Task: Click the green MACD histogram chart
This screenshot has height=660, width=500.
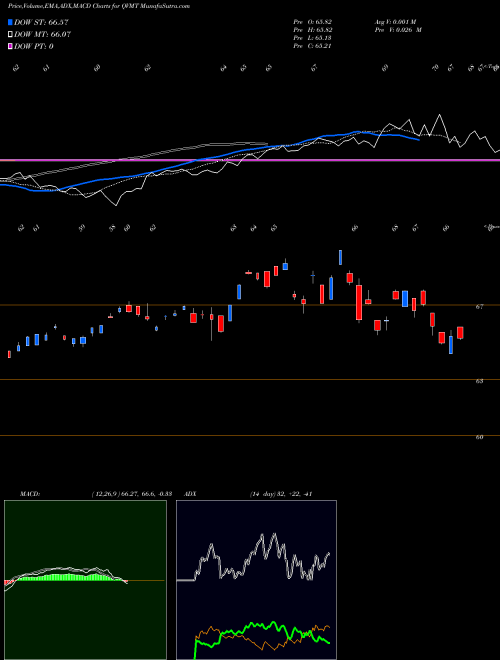Action: 85,580
